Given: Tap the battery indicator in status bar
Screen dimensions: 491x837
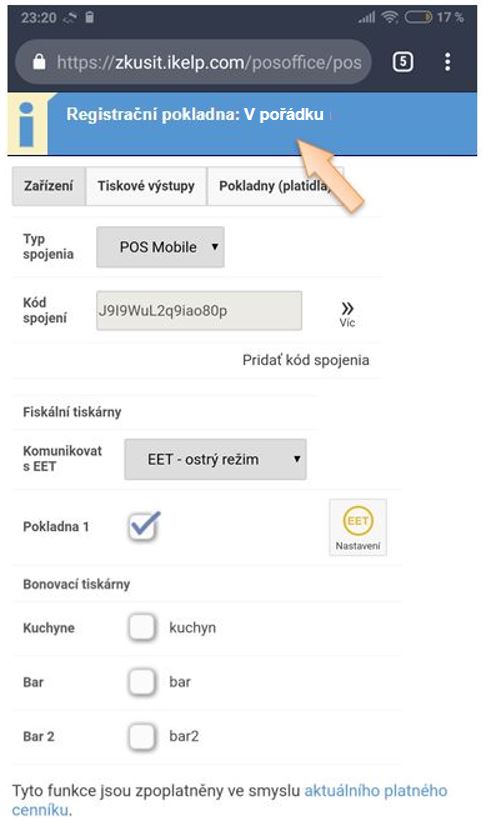Looking at the screenshot, I should (x=418, y=17).
